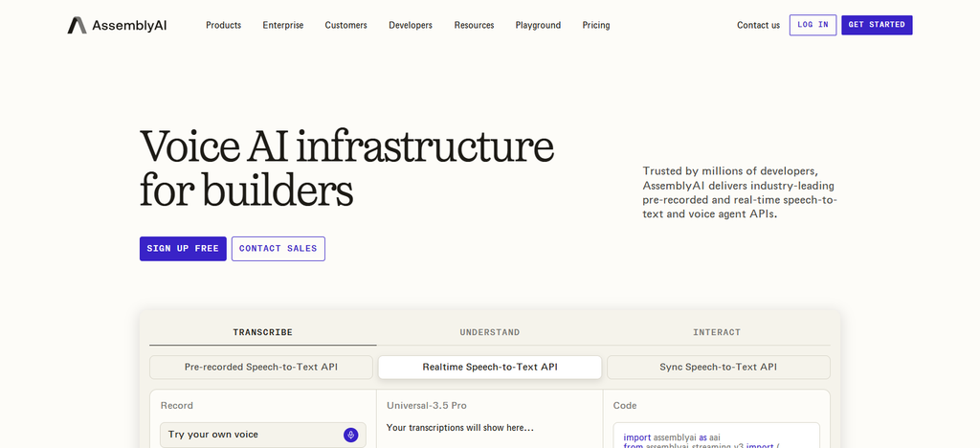Open the Products menu

223,26
